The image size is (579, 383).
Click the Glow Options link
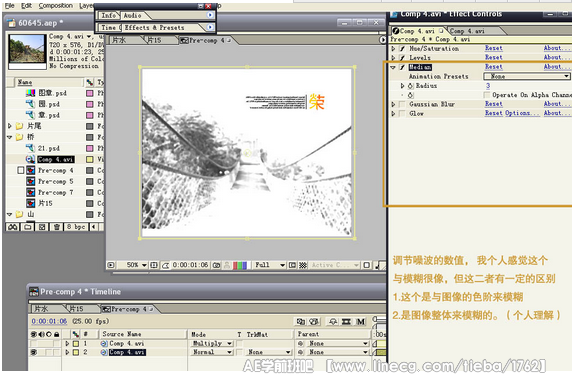[523, 113]
